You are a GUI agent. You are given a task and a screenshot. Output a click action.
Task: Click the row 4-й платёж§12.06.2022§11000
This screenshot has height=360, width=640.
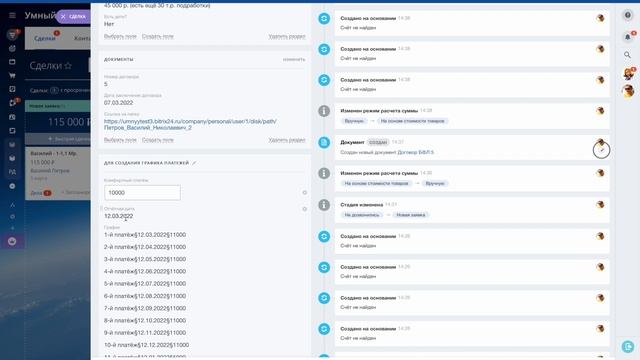pyautogui.click(x=145, y=271)
